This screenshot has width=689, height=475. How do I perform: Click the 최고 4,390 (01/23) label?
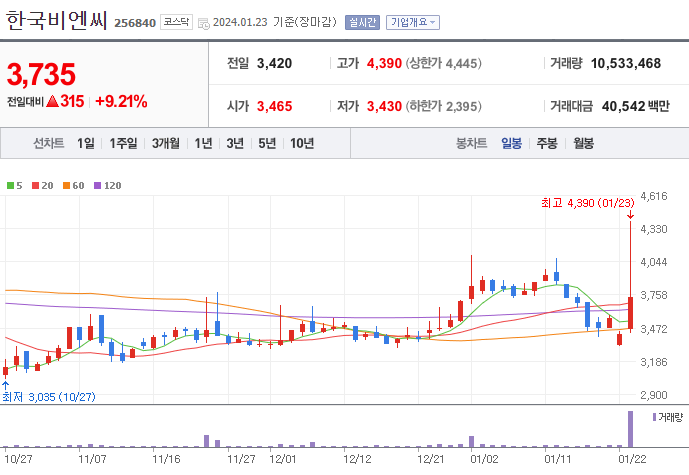pos(587,203)
